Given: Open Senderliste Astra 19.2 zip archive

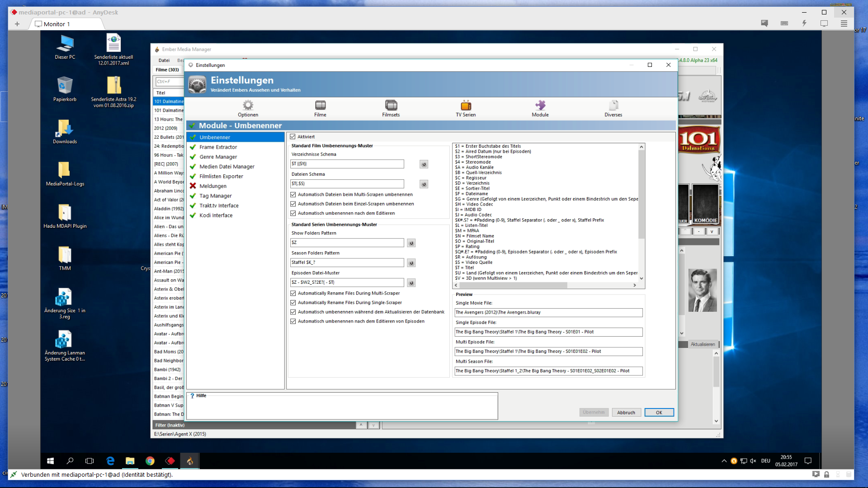Looking at the screenshot, I should tap(113, 92).
